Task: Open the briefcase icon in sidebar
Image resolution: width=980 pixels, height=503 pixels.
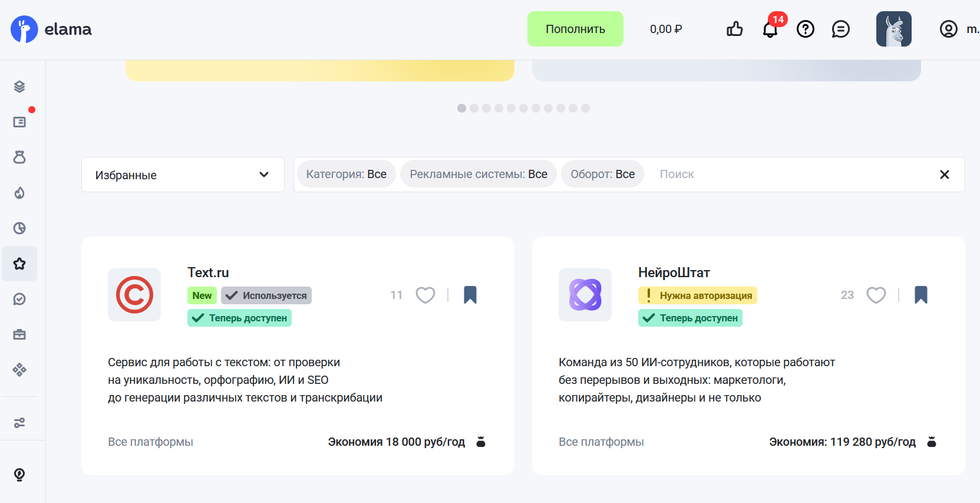Action: pos(19,334)
